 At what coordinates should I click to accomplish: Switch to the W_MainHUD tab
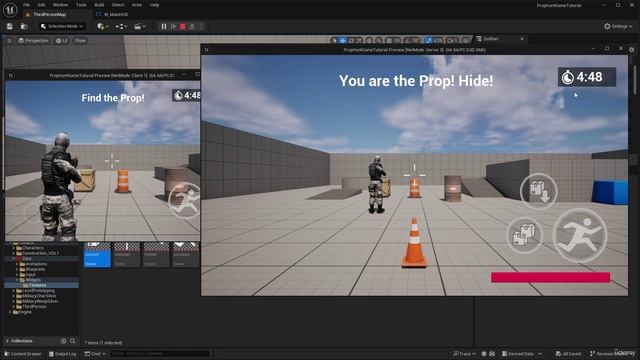pyautogui.click(x=112, y=14)
